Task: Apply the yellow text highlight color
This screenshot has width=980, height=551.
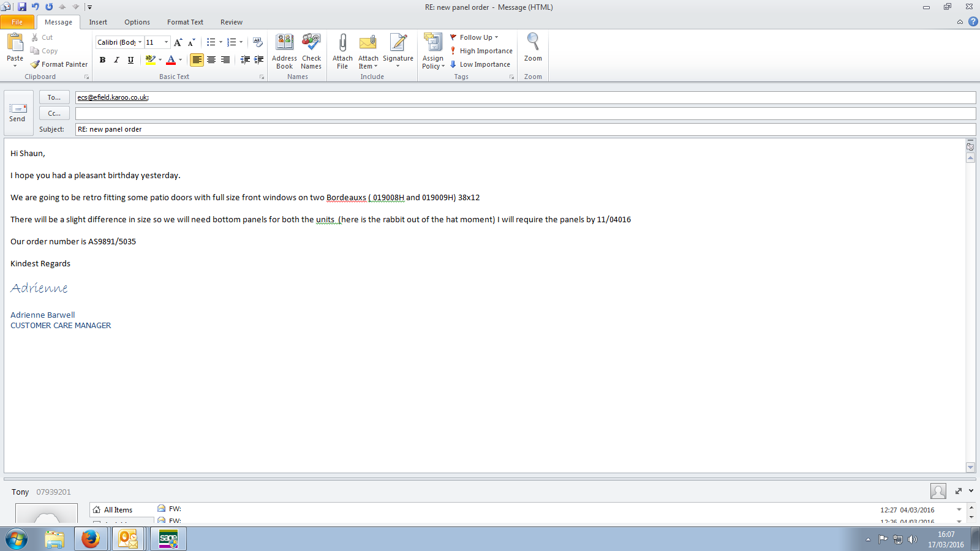Action: tap(150, 59)
